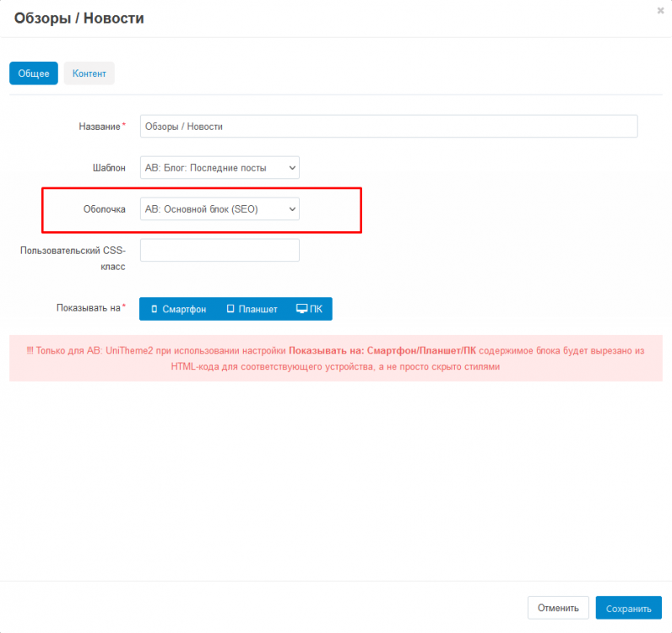The width and height of the screenshot is (672, 633).
Task: Switch to the Контент tab
Action: tap(89, 73)
